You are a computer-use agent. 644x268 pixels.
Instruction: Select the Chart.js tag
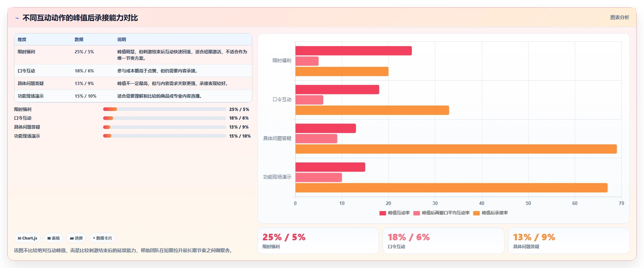27,238
